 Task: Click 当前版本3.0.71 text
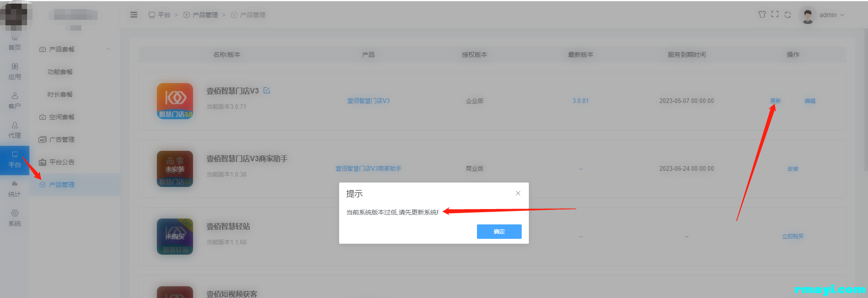pyautogui.click(x=226, y=107)
